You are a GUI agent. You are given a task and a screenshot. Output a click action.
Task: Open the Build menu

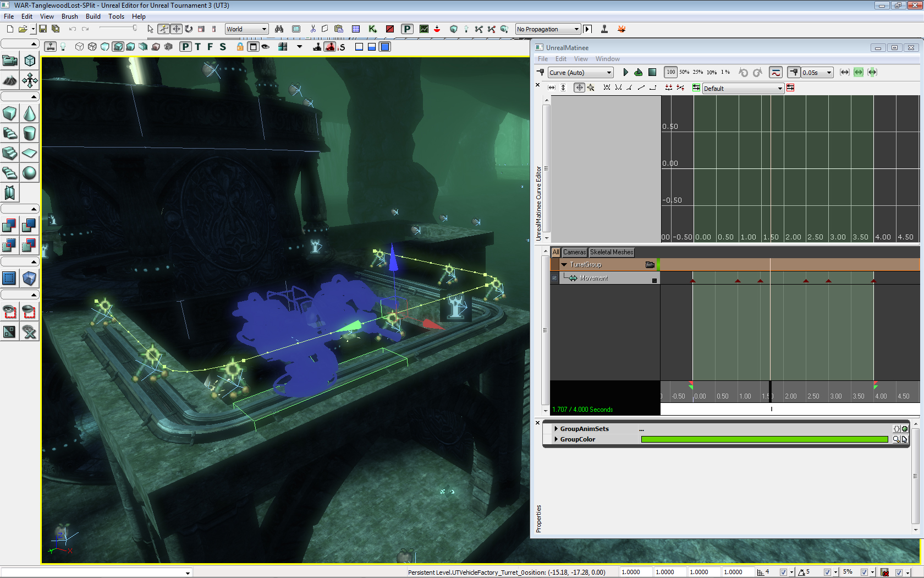pyautogui.click(x=93, y=17)
